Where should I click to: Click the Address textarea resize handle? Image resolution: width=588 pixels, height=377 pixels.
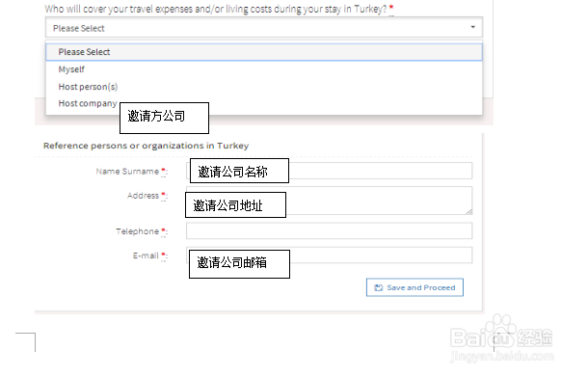coord(469,212)
